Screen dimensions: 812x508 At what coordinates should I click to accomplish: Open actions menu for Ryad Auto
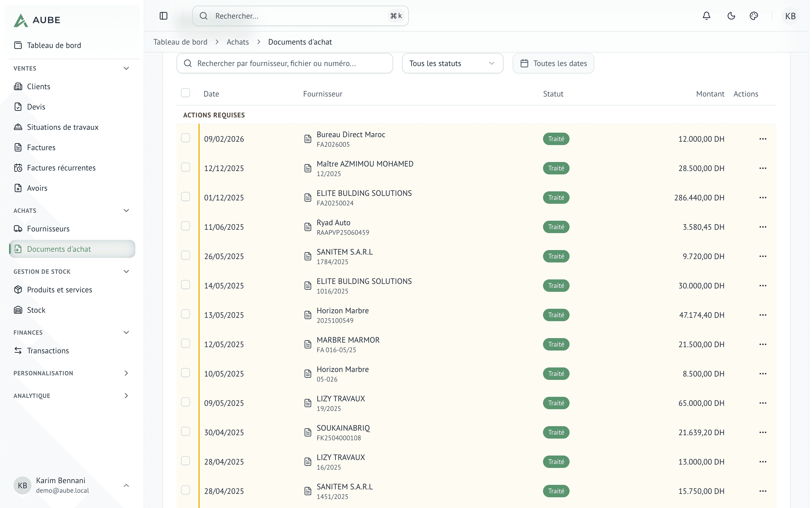tap(763, 227)
